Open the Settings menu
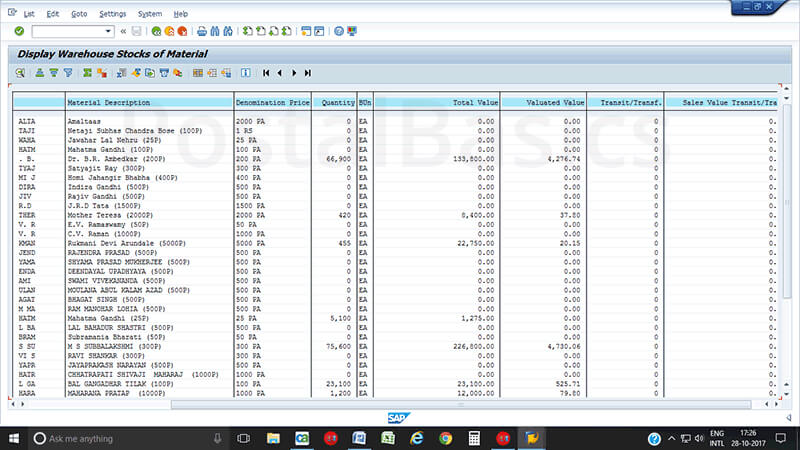The height and width of the screenshot is (450, 800). (113, 14)
